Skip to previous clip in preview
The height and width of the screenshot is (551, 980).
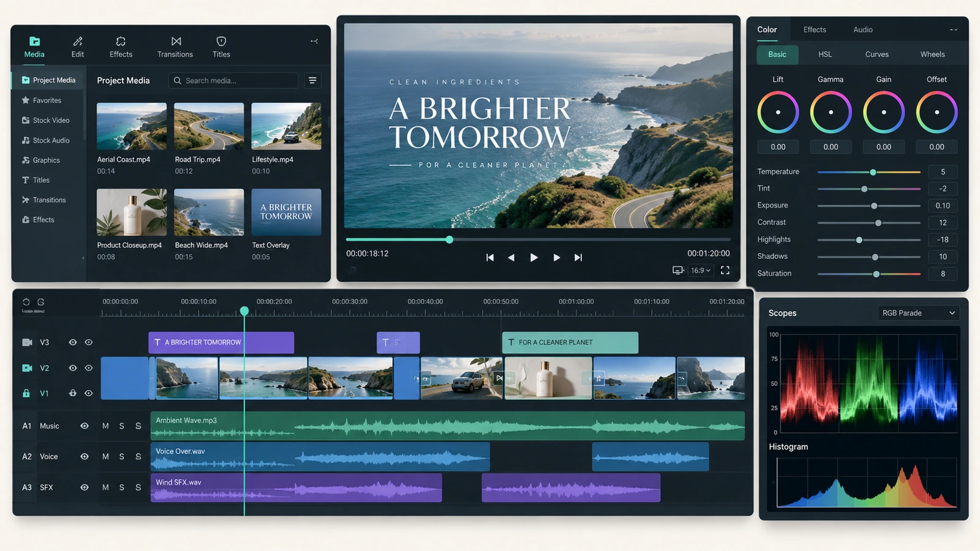point(489,258)
